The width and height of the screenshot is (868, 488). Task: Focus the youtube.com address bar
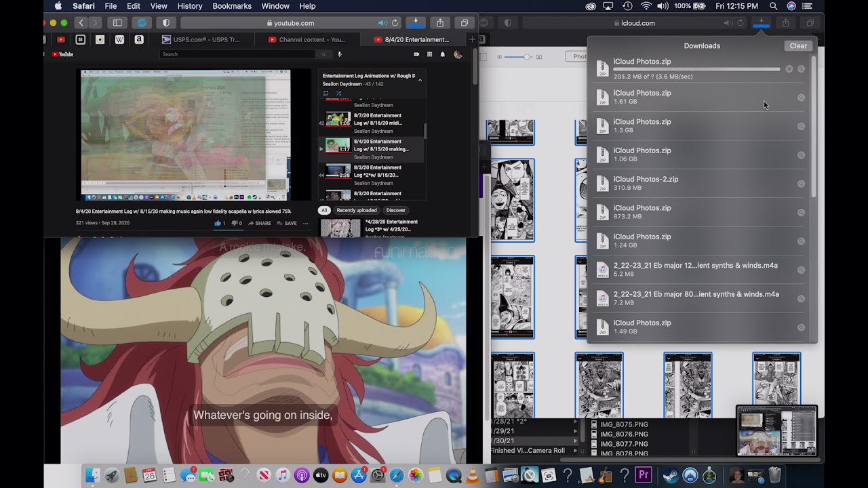[x=292, y=23]
